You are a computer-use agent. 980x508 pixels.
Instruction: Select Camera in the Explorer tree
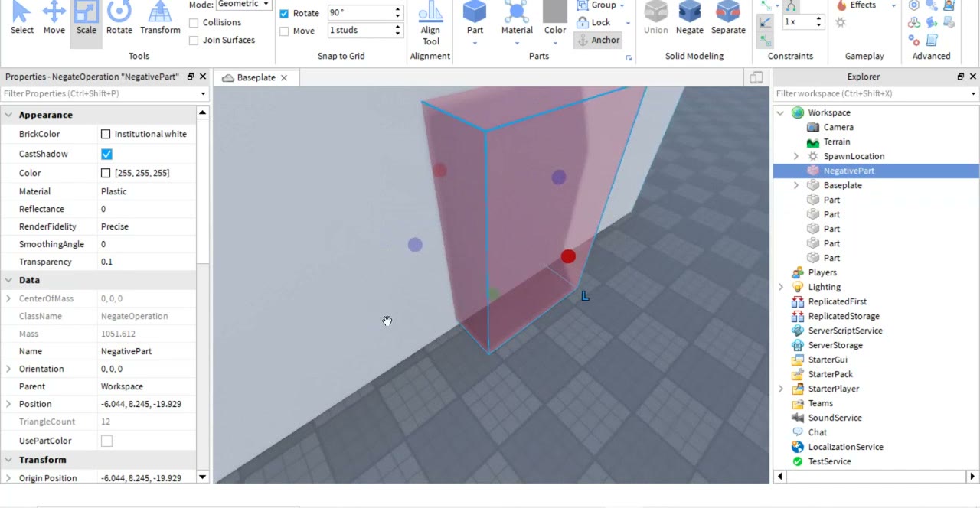pyautogui.click(x=838, y=127)
